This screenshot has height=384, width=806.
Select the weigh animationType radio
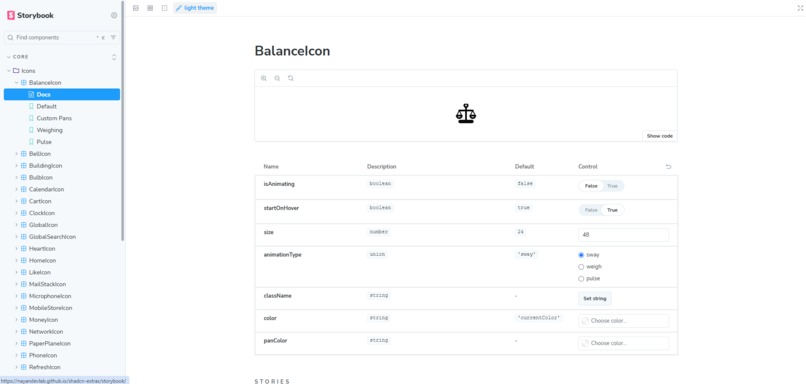pos(590,267)
